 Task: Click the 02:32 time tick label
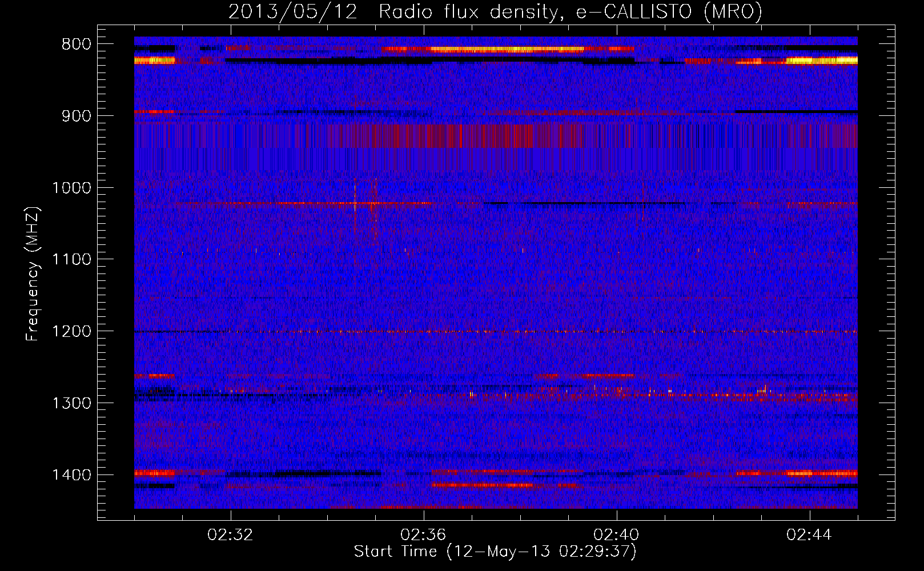230,535
